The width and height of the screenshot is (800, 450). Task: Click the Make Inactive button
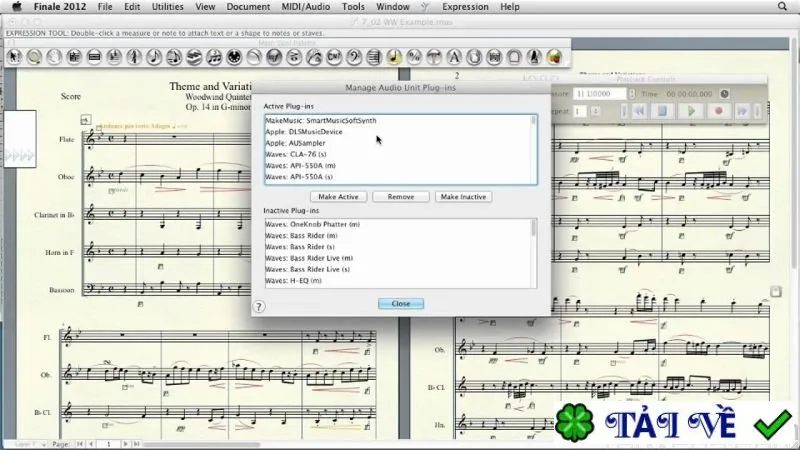(x=463, y=196)
